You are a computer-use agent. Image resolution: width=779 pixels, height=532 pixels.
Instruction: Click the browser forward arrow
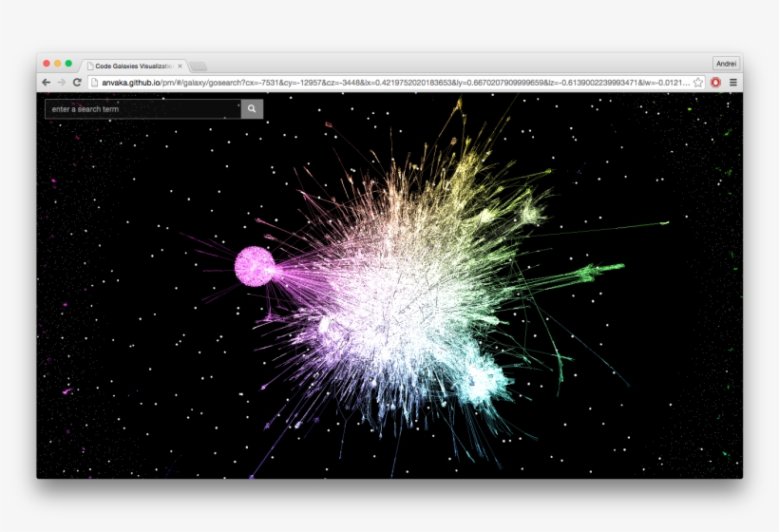(x=62, y=83)
